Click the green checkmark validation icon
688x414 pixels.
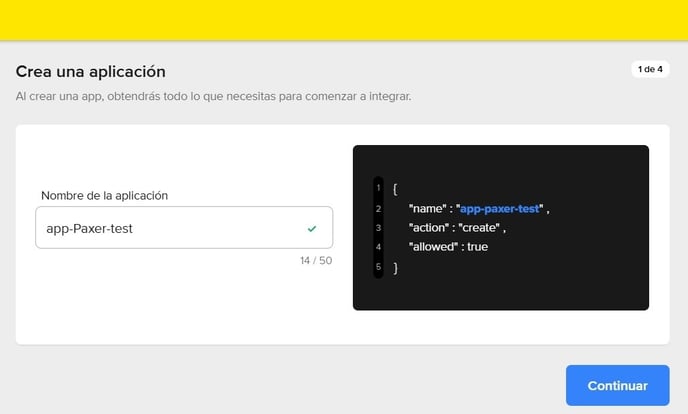312,229
